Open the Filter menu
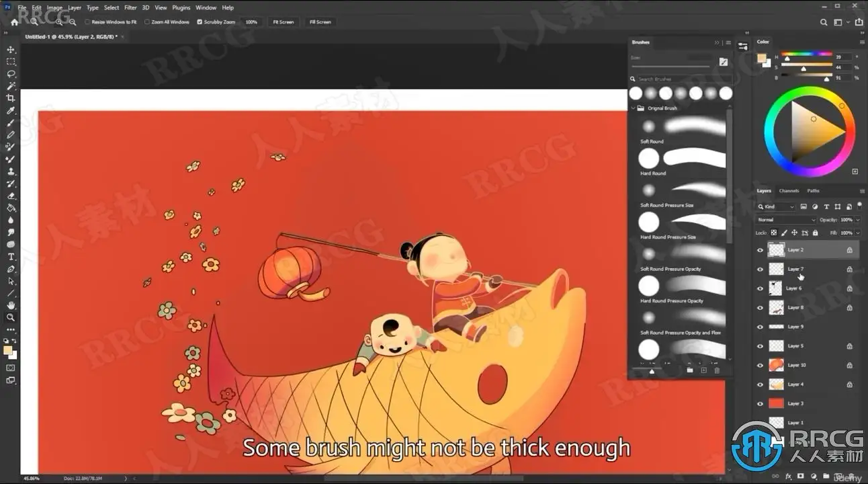868x484 pixels. coord(130,8)
